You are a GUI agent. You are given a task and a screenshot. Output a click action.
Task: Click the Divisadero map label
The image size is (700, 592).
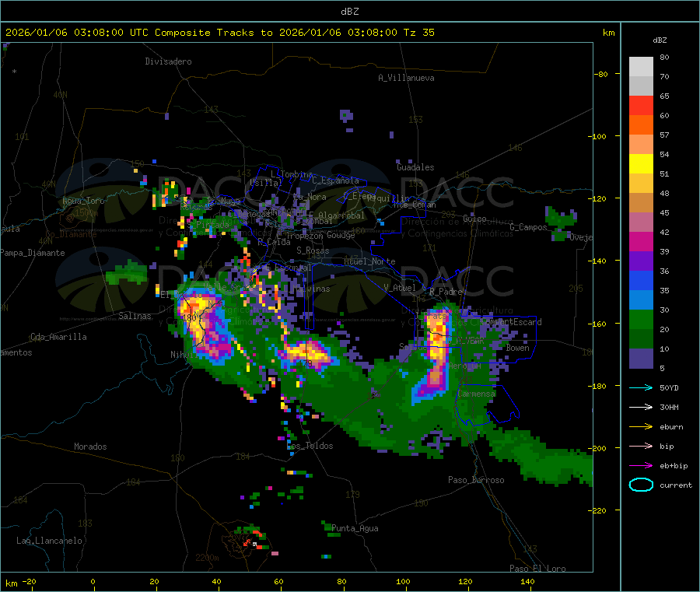click(x=168, y=61)
